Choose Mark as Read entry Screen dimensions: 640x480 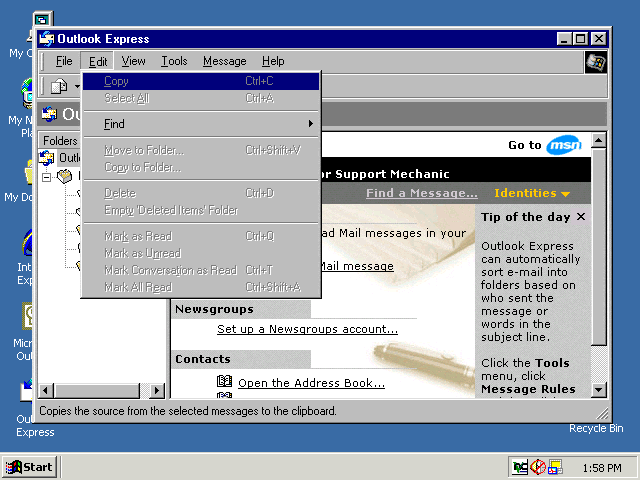point(201,236)
